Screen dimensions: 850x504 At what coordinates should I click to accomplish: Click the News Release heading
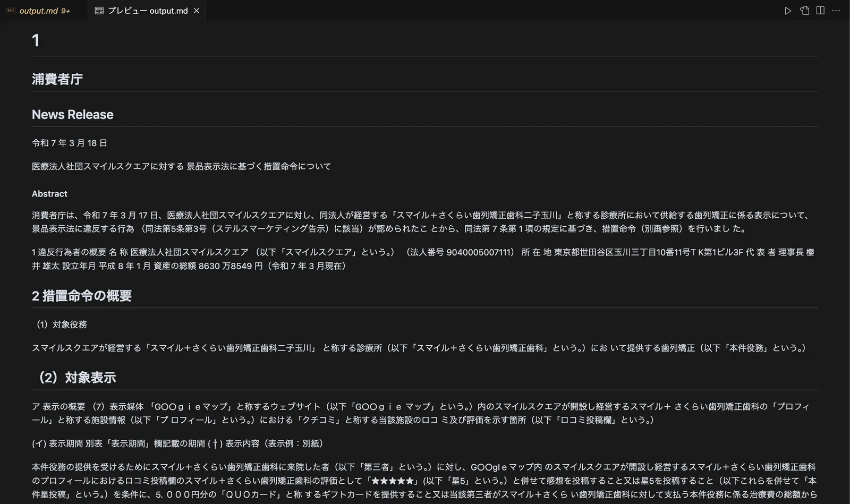click(x=72, y=114)
